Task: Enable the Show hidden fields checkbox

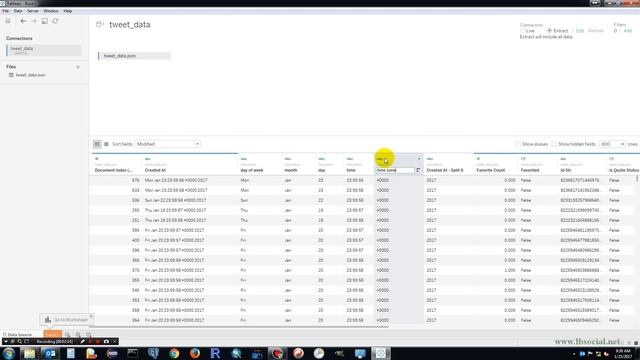Action: point(554,144)
